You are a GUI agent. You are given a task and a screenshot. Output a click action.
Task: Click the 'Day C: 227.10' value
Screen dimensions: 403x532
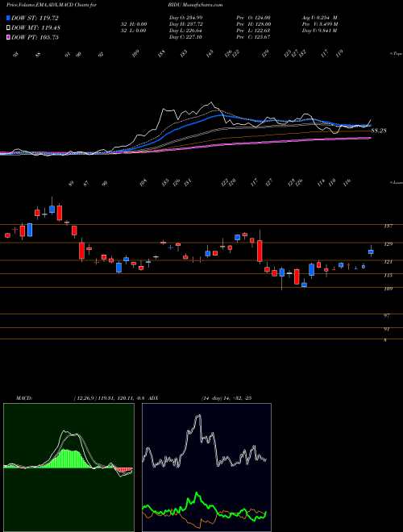pos(185,37)
